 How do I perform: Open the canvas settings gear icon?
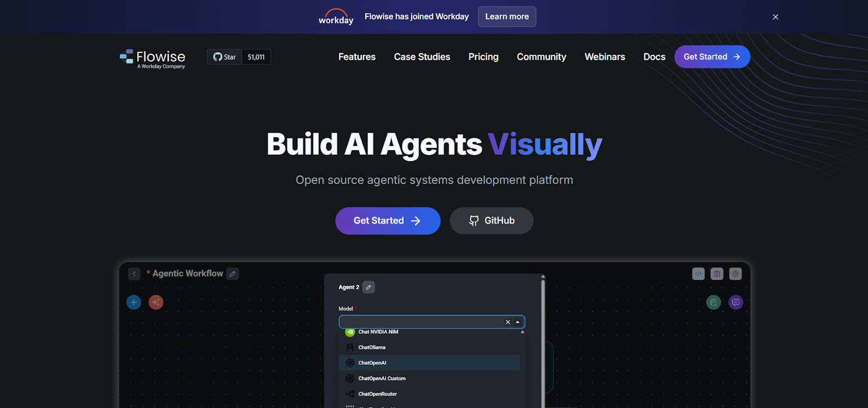tap(735, 274)
